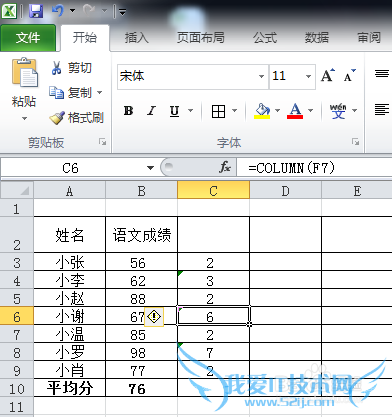Open the font name dropdown list

coord(262,76)
